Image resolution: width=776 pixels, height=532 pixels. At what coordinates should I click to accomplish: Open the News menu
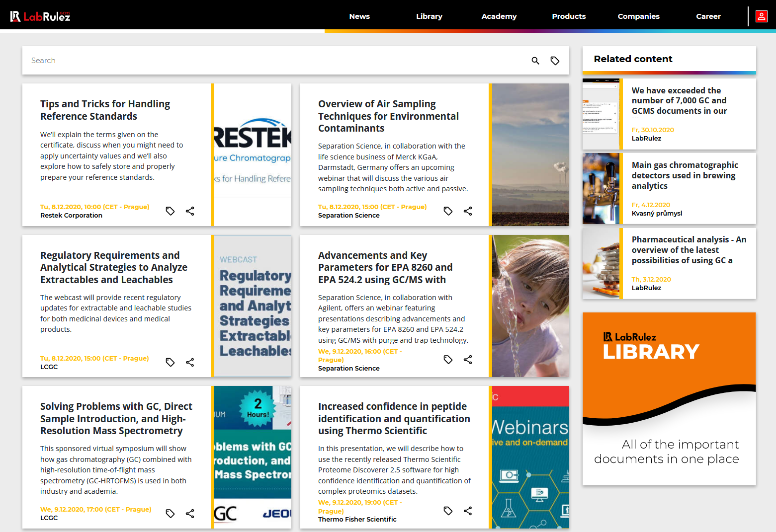359,16
